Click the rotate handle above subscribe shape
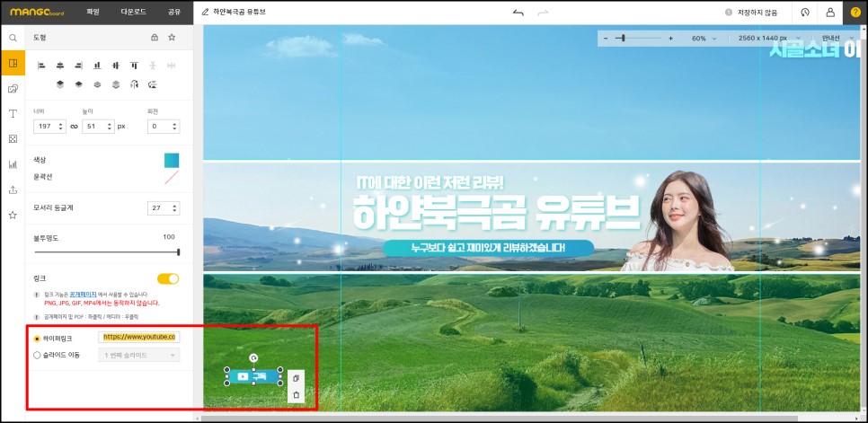 253,357
